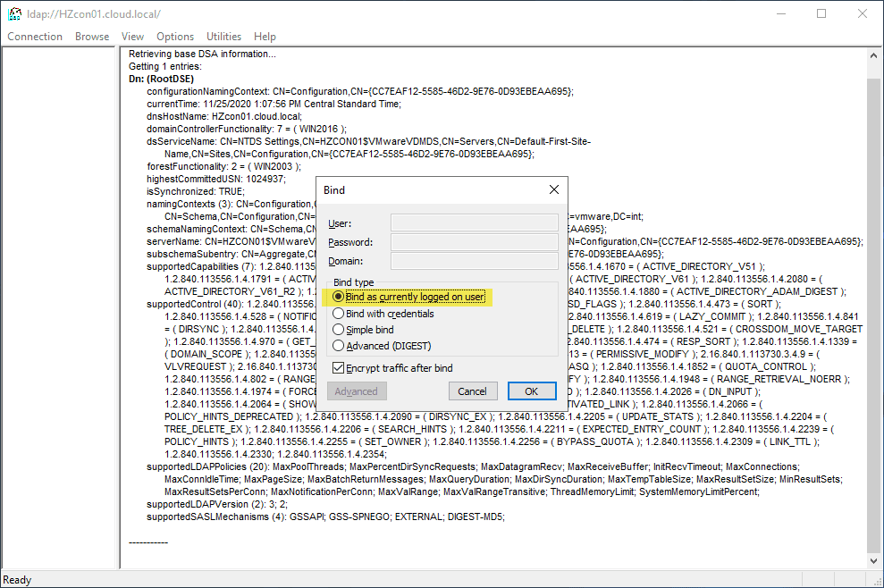The width and height of the screenshot is (884, 588).
Task: Minimize the ldp window
Action: tap(781, 13)
